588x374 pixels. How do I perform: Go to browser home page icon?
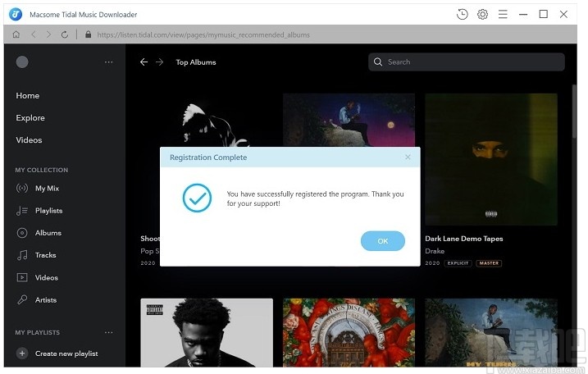point(16,34)
